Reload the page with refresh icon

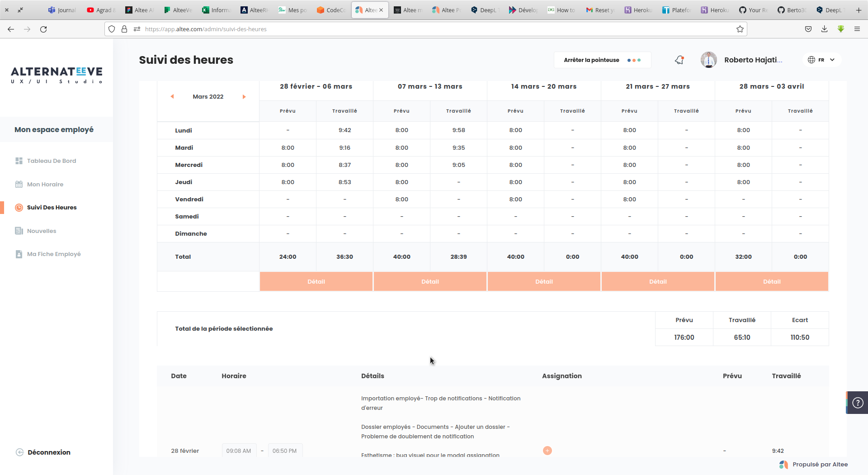(43, 29)
